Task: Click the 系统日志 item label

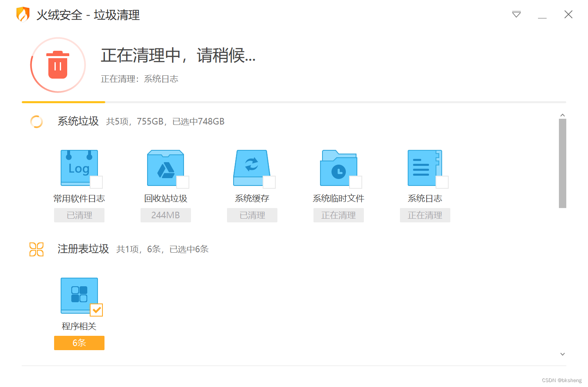Action: click(x=425, y=199)
